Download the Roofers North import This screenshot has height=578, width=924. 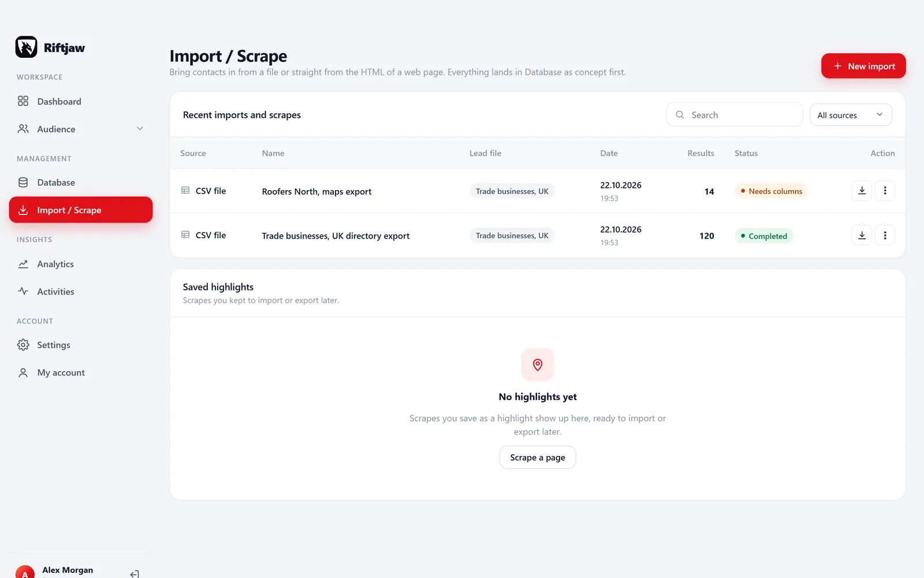[862, 191]
